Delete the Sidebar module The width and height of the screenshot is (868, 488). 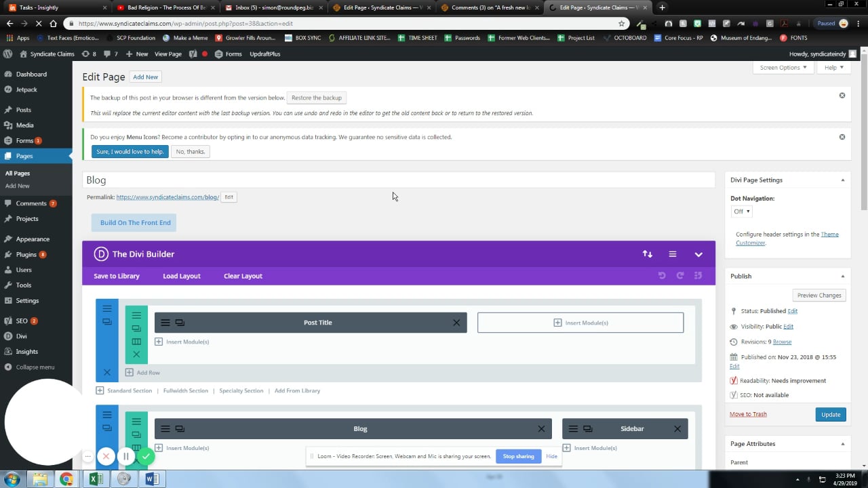(x=677, y=429)
